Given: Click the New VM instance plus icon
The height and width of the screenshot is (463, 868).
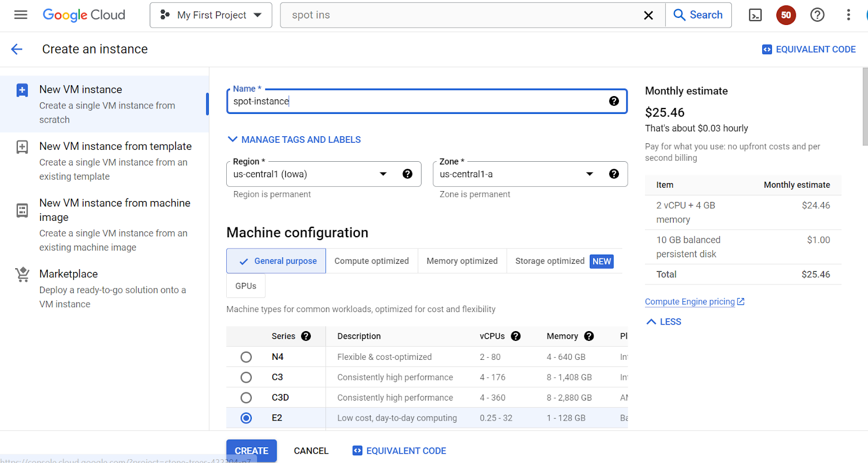Looking at the screenshot, I should click(22, 90).
